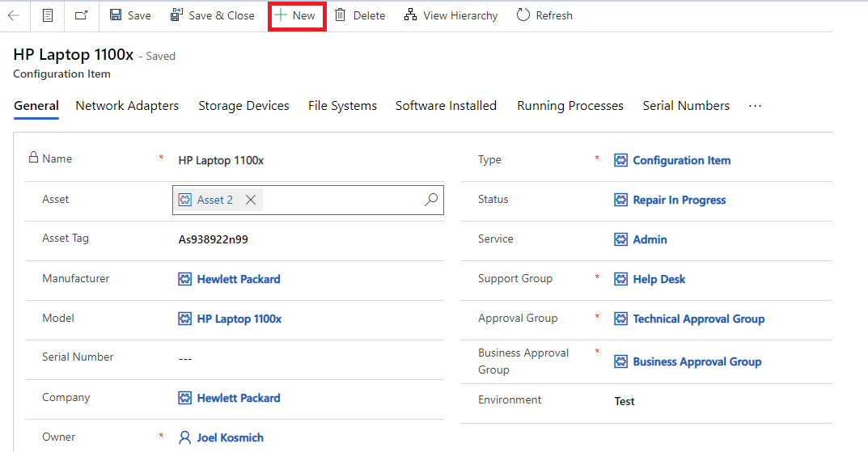This screenshot has width=868, height=452.
Task: Click the Configuration Item subtitle text
Action: click(x=62, y=74)
